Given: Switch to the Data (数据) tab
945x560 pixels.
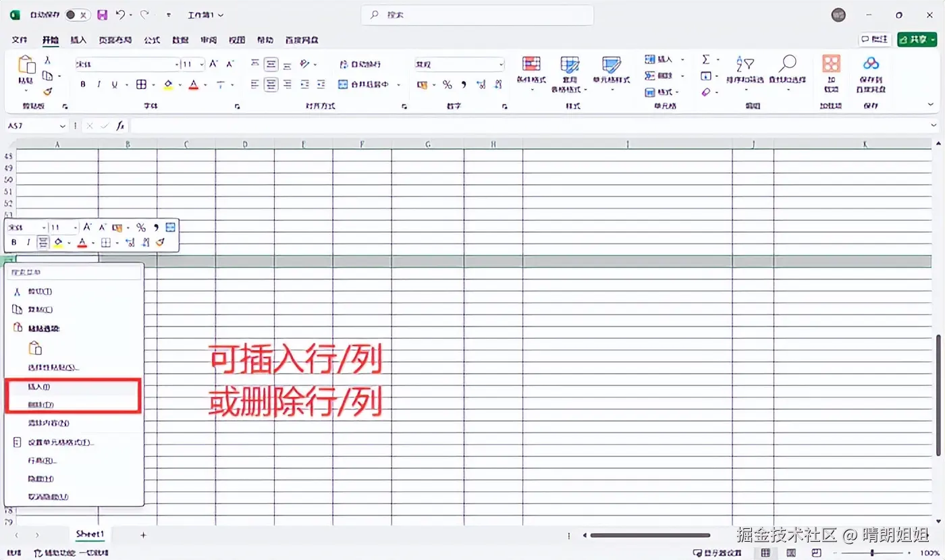Looking at the screenshot, I should click(x=180, y=40).
